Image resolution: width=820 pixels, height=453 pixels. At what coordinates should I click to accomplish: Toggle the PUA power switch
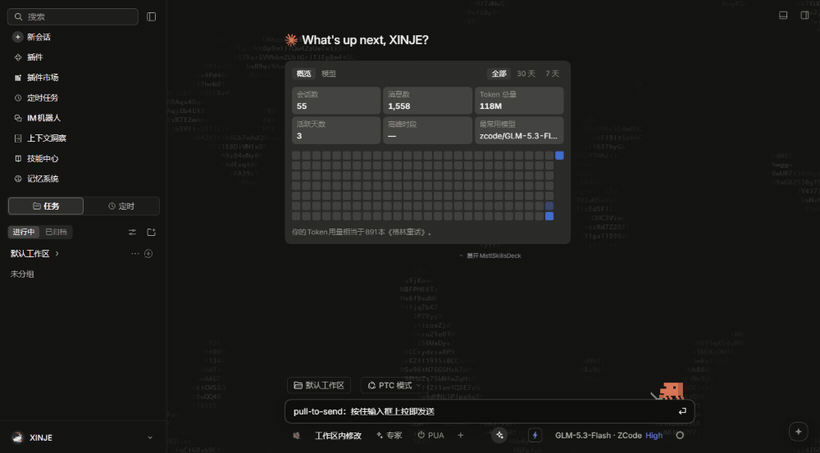430,435
